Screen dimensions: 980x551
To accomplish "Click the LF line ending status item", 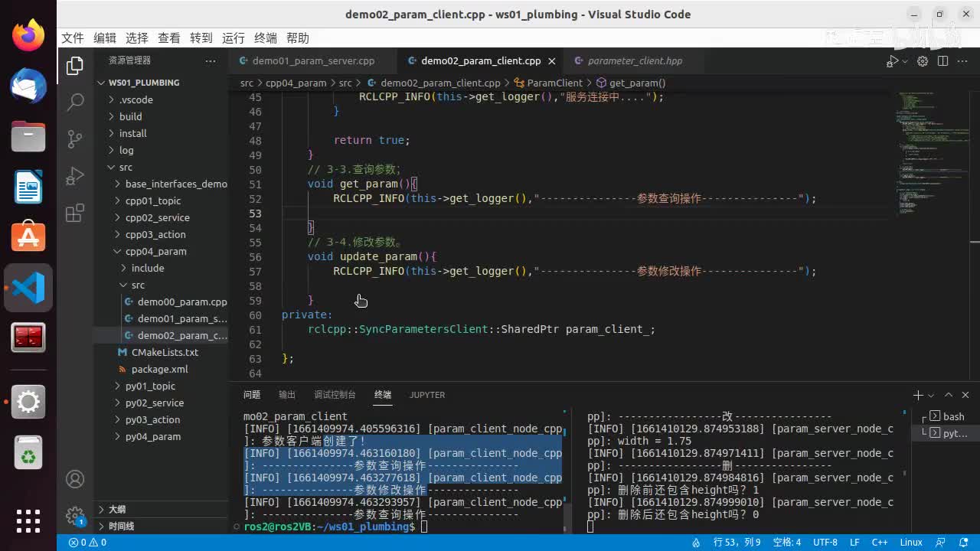I will pos(854,543).
